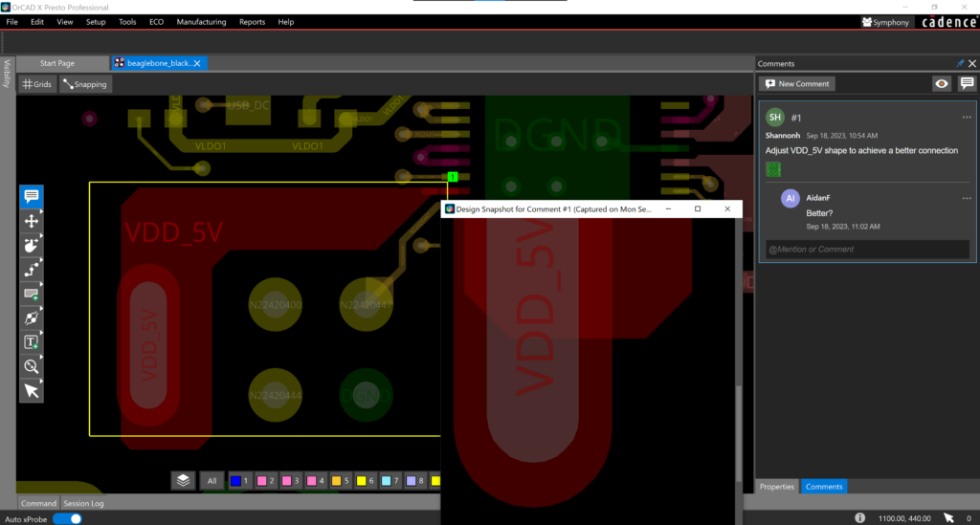Click the Mention or Comment input field
This screenshot has width=980, height=525.
867,249
